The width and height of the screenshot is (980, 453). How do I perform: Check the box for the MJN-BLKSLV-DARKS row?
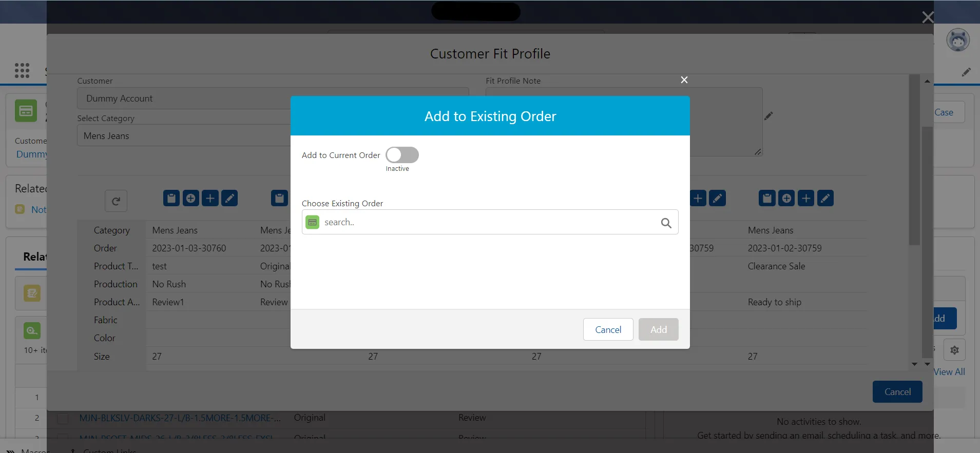click(63, 419)
